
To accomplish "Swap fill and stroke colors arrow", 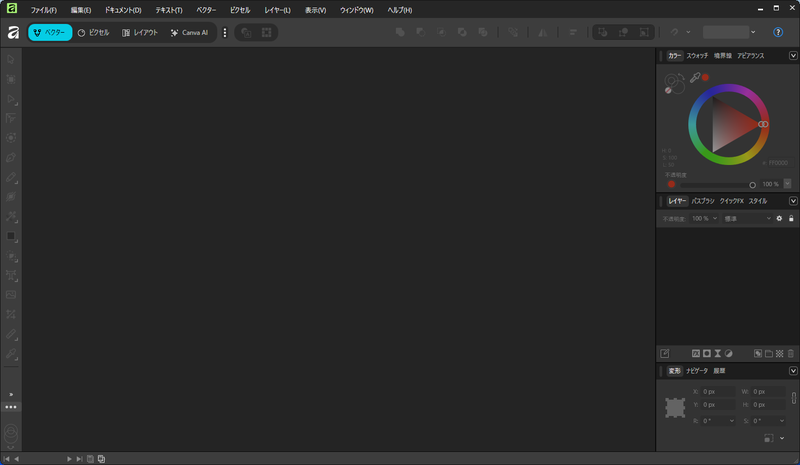I will click(681, 77).
